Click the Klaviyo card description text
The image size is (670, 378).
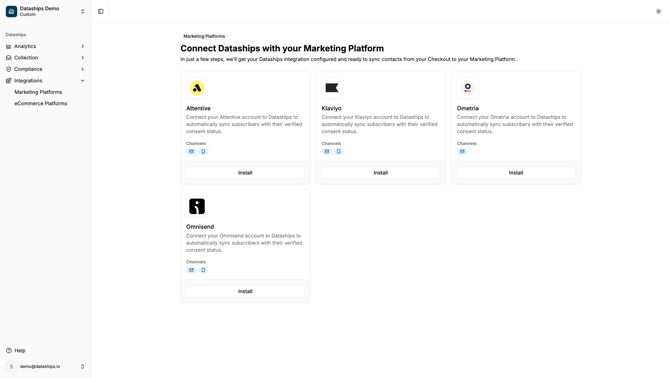[380, 124]
